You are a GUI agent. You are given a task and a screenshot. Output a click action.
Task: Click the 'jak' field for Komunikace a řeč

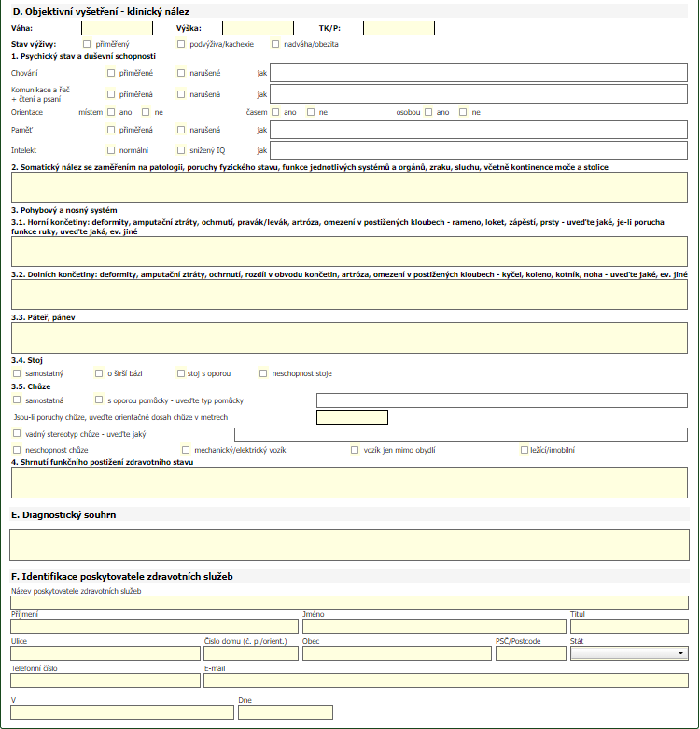pyautogui.click(x=479, y=94)
